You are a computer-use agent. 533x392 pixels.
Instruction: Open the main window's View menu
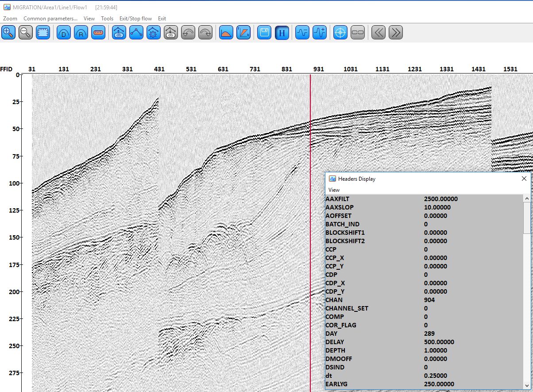pos(89,19)
